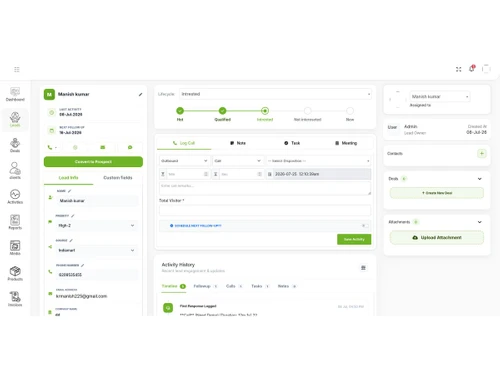Open the user profile avatar in header
Viewport: 500px width, 375px height.
pos(486,69)
